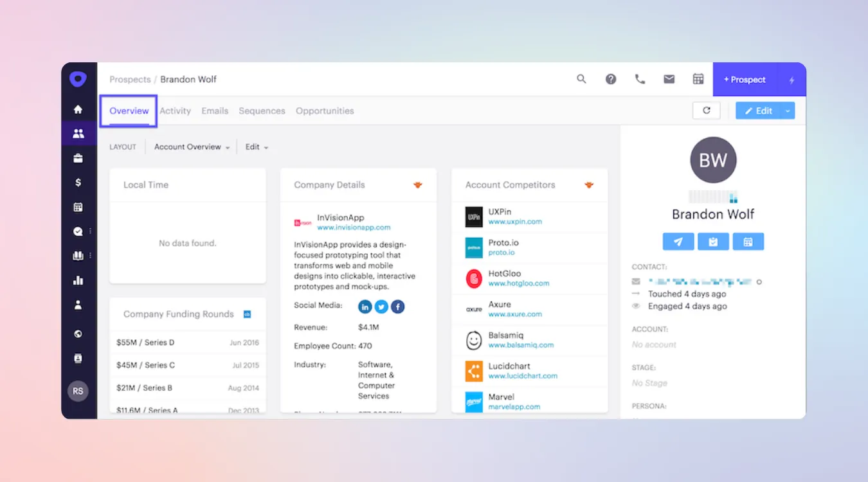Select the $21M / Series B funding row
This screenshot has height=482, width=868.
(188, 388)
